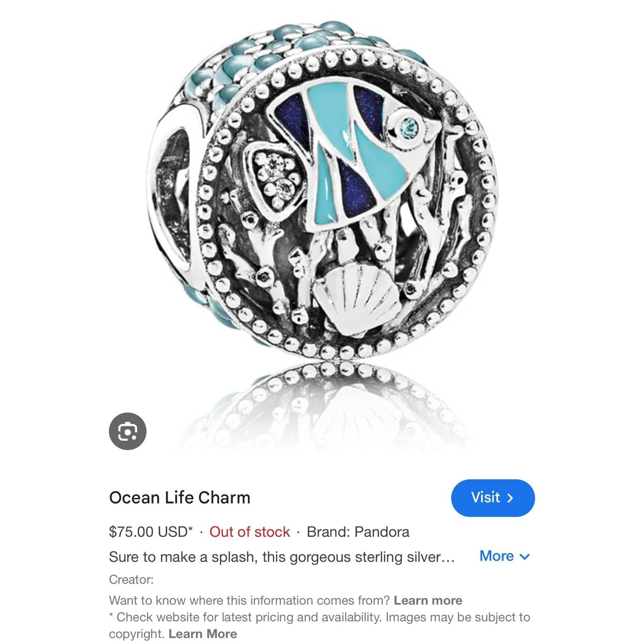The height and width of the screenshot is (644, 644).
Task: Click the truncated 'Sure to make a splash' description
Action: click(x=282, y=557)
